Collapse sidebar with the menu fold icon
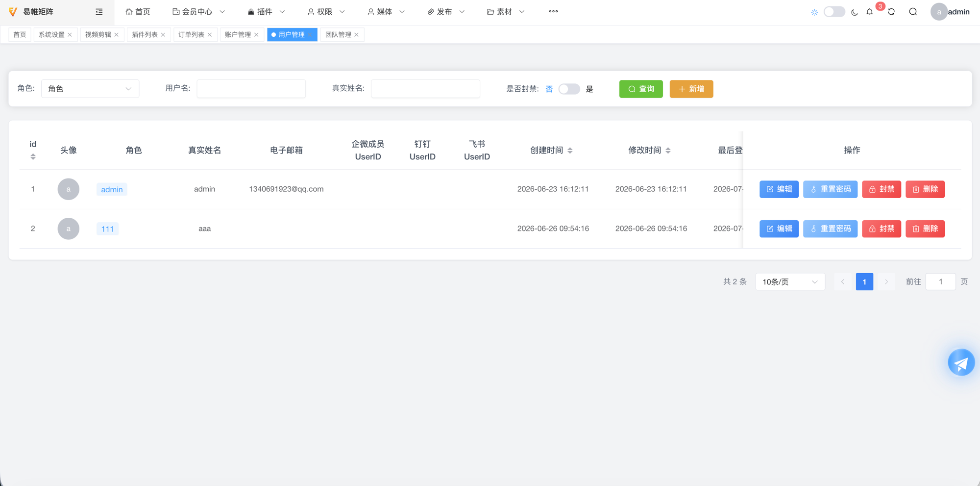Screen dimensions: 980x486 coord(99,12)
